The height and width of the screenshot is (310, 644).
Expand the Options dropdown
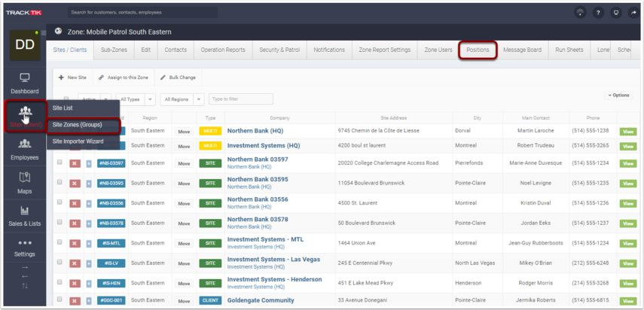click(618, 95)
